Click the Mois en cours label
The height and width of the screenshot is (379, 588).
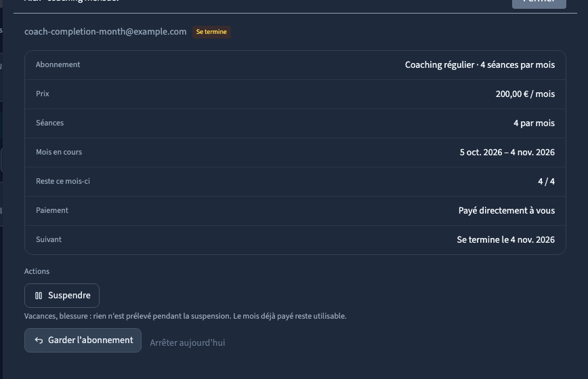click(x=59, y=152)
